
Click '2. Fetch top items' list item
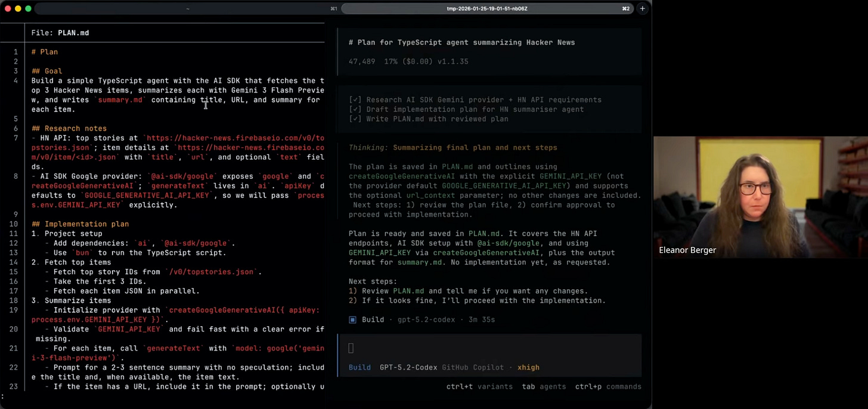click(72, 262)
